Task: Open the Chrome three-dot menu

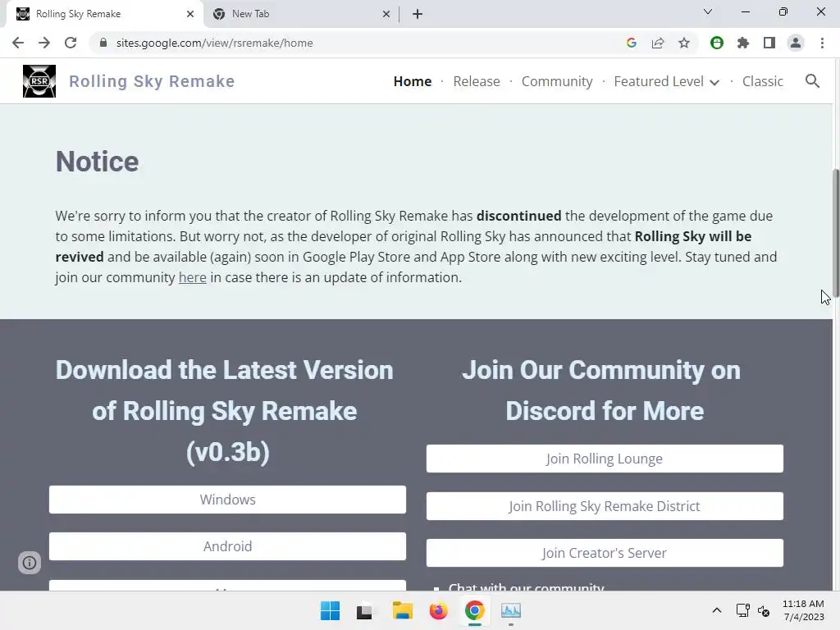Action: 822,43
